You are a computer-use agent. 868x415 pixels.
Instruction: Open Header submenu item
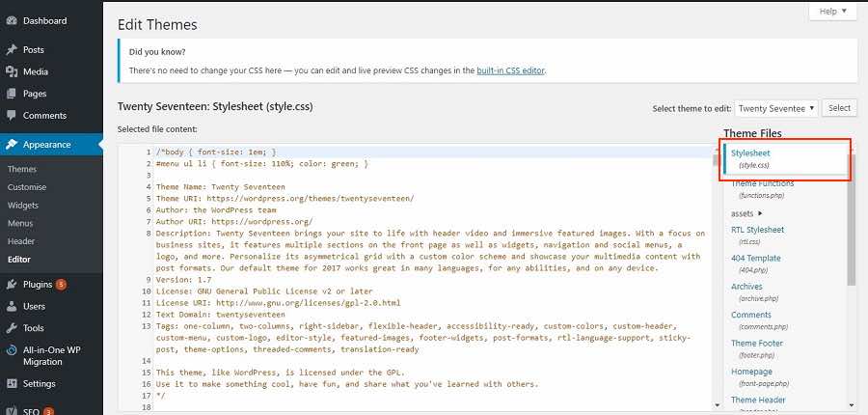[x=21, y=241]
